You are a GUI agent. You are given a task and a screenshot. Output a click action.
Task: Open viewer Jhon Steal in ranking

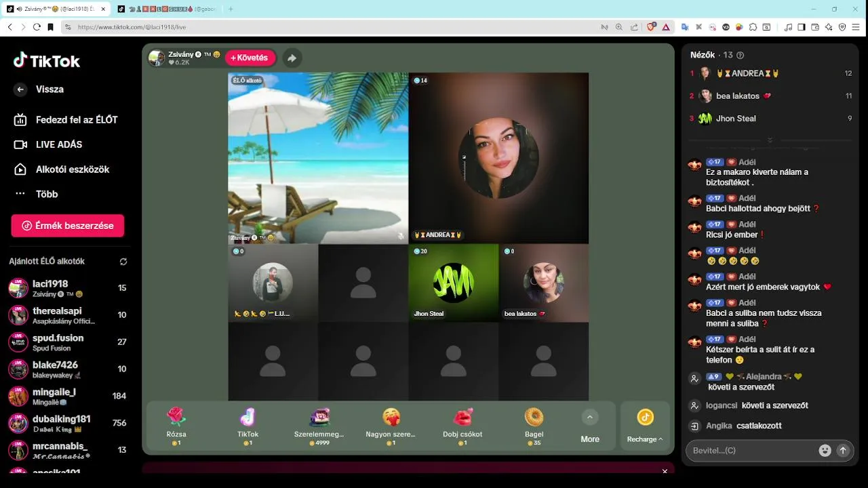click(770, 119)
